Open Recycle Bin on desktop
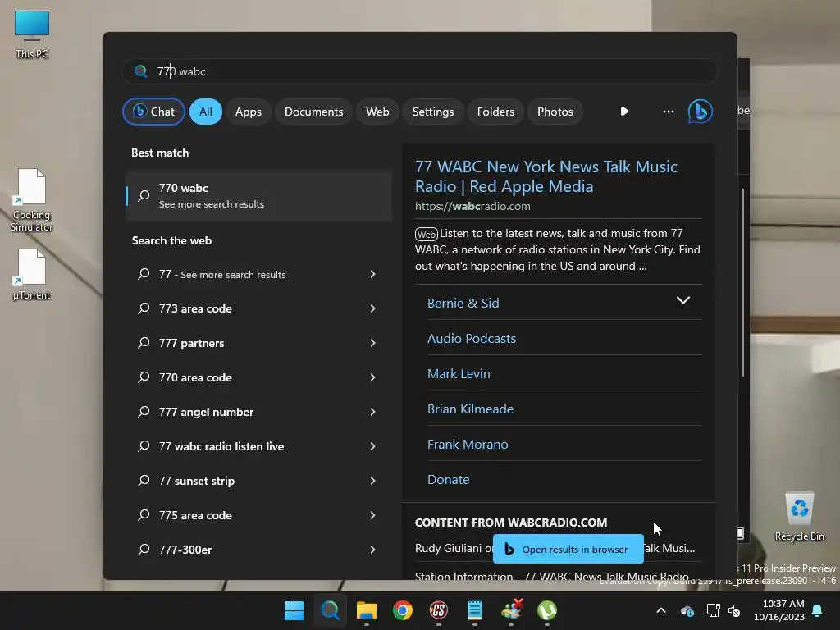The image size is (840, 630). coord(799,517)
